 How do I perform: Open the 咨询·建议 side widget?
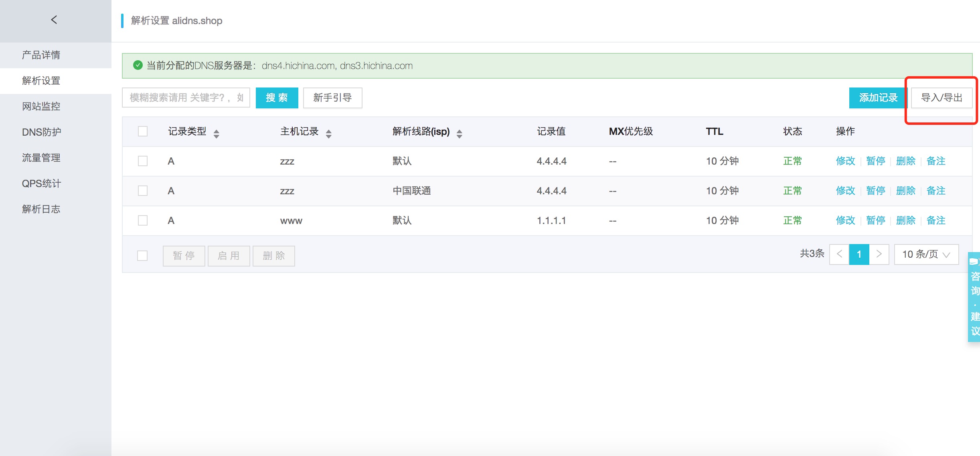point(974,297)
